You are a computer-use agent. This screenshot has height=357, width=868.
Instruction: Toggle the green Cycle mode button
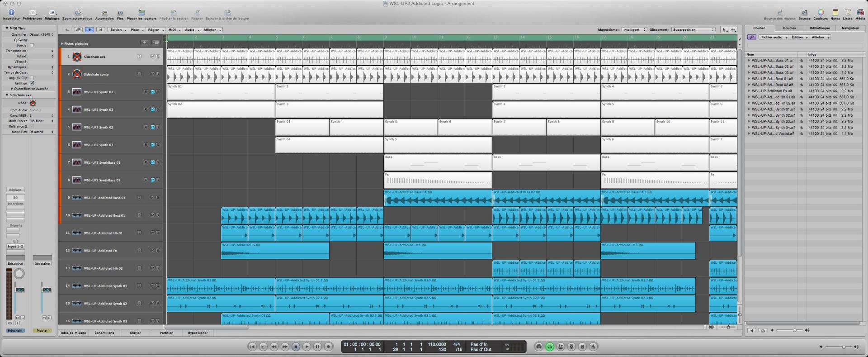(x=550, y=347)
